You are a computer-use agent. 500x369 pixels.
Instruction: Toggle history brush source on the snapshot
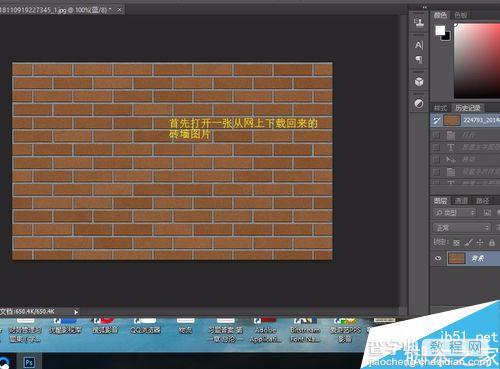coord(436,120)
